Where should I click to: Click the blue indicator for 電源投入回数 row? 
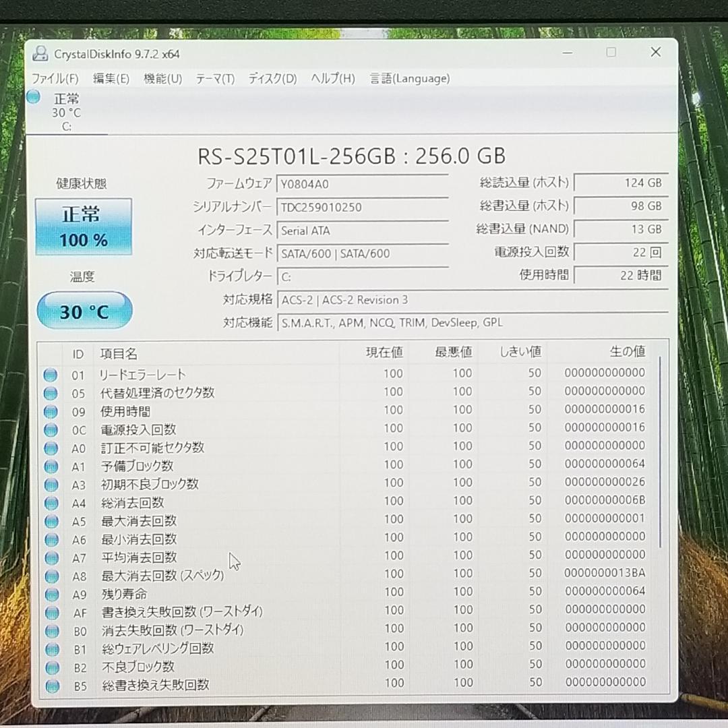(51, 429)
